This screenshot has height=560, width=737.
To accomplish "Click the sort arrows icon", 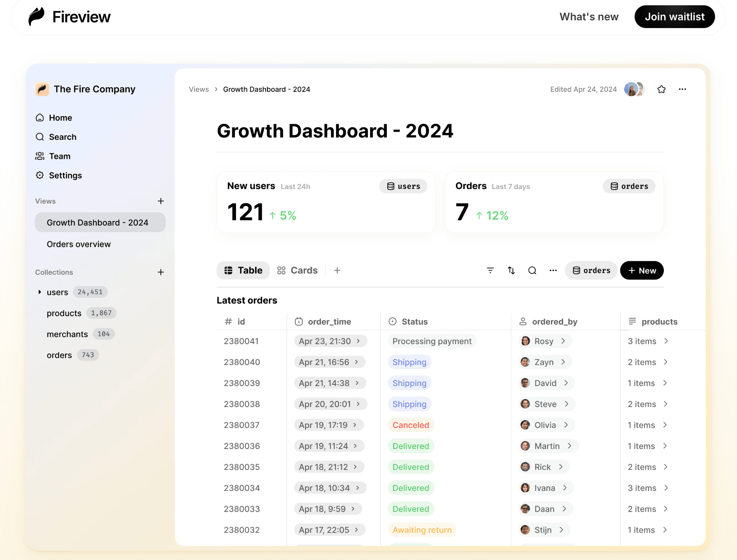I will [511, 271].
